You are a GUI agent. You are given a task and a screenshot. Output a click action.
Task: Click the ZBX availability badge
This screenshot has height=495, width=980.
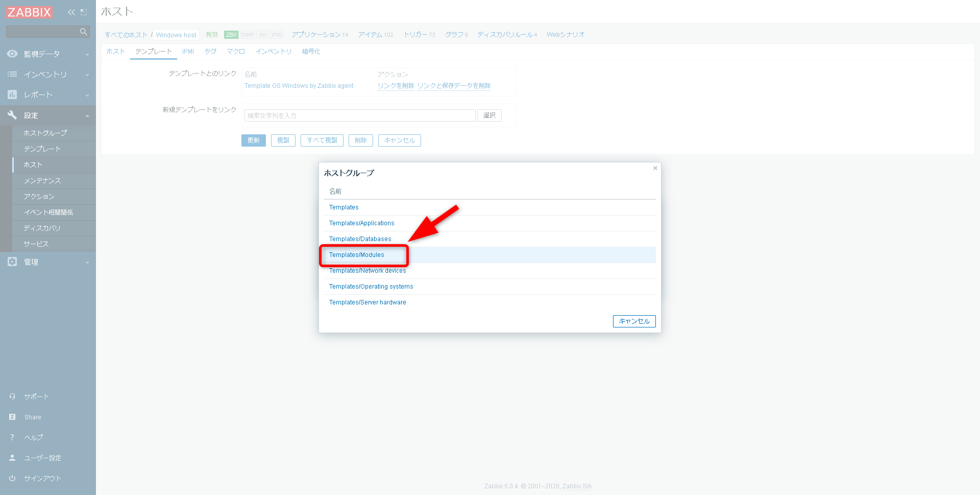pyautogui.click(x=231, y=35)
